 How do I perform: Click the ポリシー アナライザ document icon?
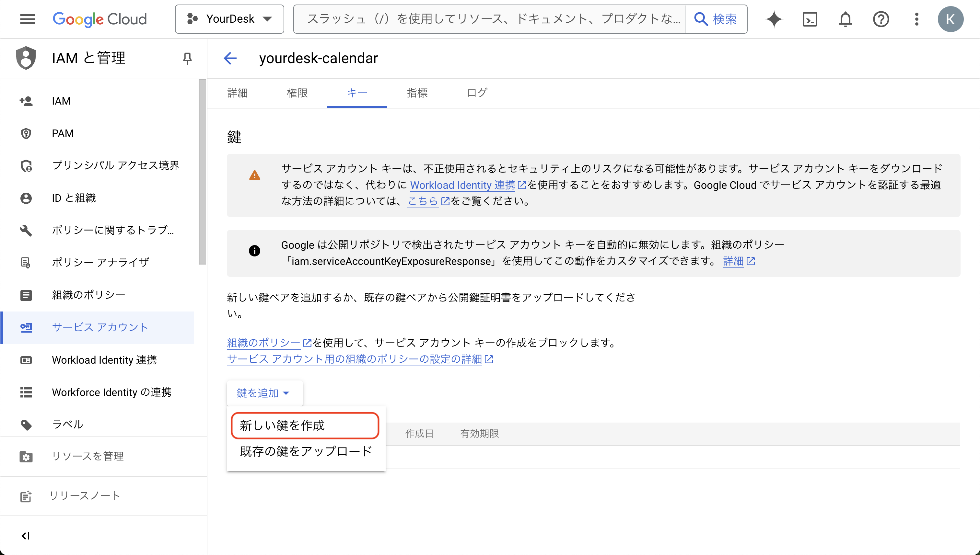pyautogui.click(x=26, y=263)
